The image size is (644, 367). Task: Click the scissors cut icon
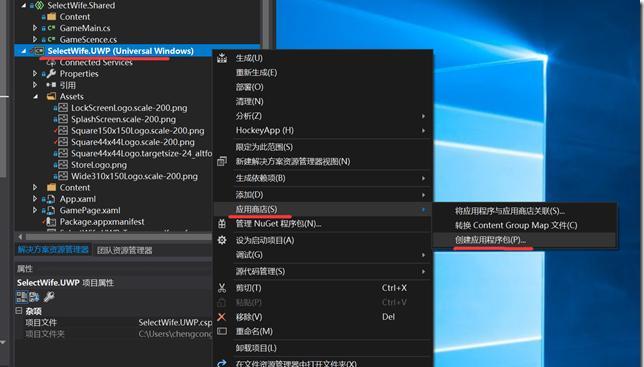point(222,288)
